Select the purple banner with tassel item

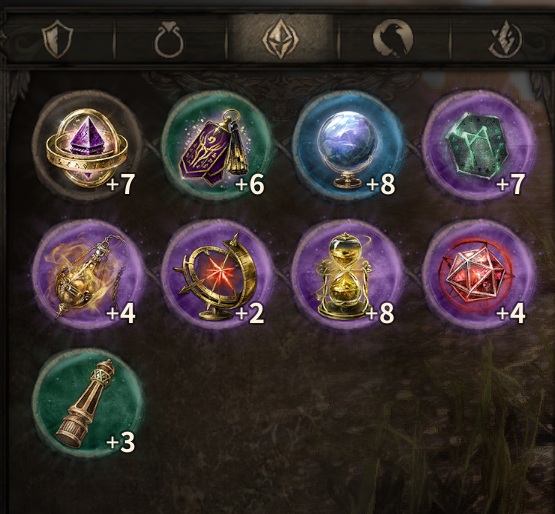(217, 146)
